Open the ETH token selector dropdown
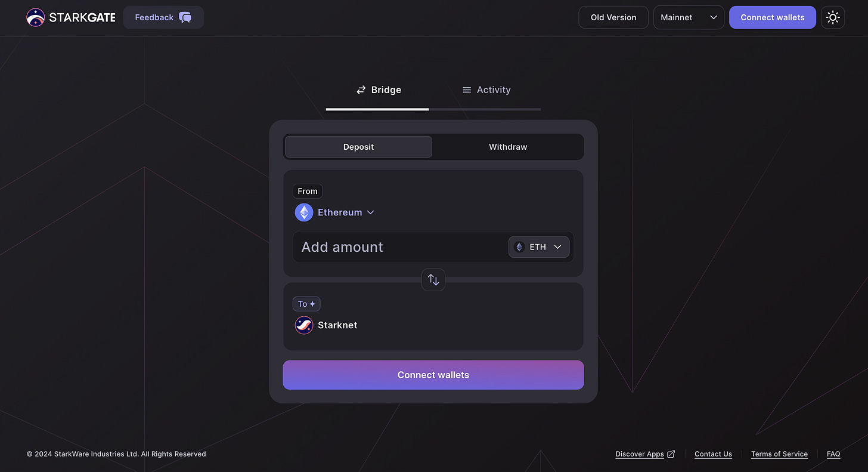Screen dimensions: 868x472 click(539, 247)
